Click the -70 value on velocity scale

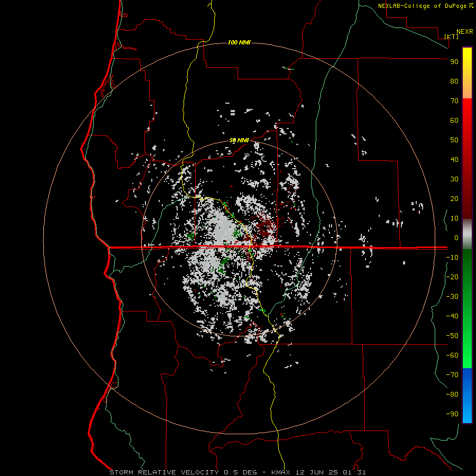[x=452, y=375]
